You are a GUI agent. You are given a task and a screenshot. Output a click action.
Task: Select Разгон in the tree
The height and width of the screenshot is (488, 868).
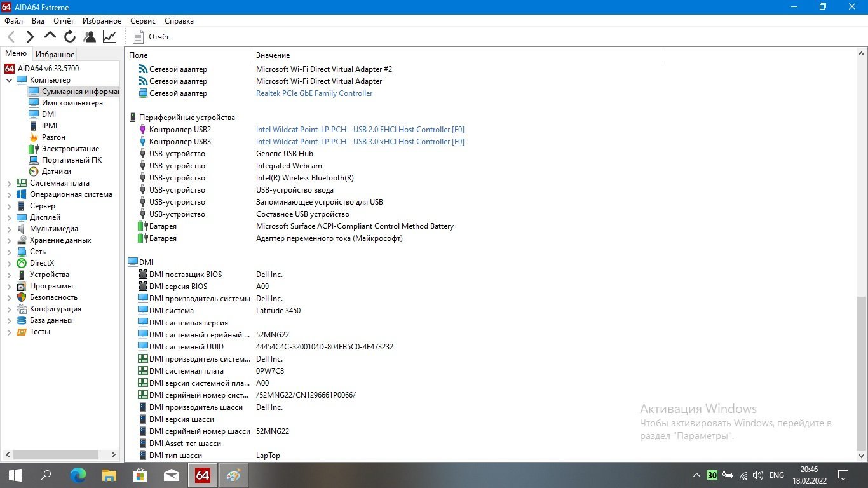coord(53,137)
